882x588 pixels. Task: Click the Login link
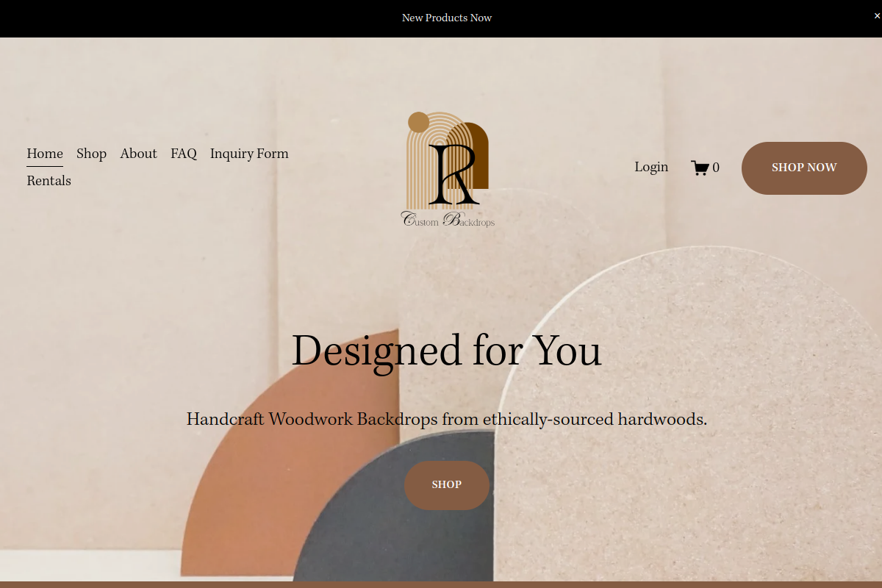tap(651, 168)
